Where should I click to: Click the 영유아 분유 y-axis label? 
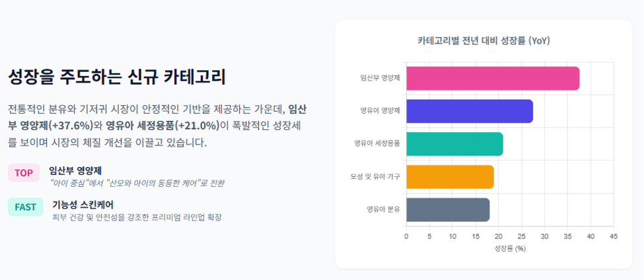(383, 209)
